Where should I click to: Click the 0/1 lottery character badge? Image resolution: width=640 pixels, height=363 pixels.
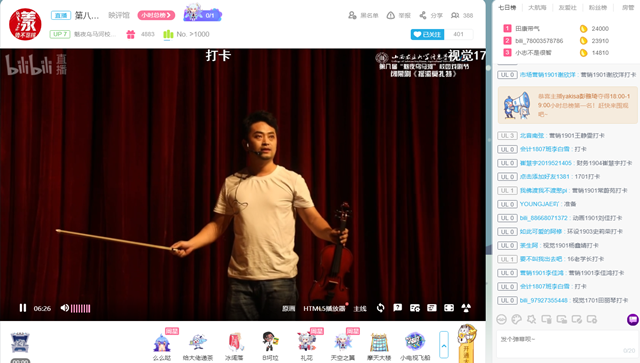202,13
